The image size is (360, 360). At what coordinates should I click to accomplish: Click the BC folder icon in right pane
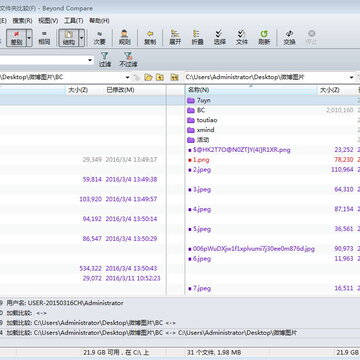click(x=191, y=110)
